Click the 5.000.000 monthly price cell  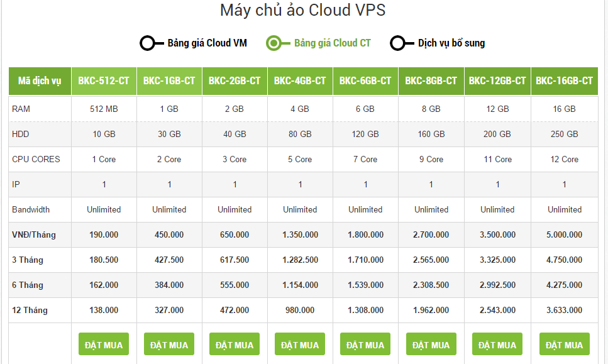(564, 234)
